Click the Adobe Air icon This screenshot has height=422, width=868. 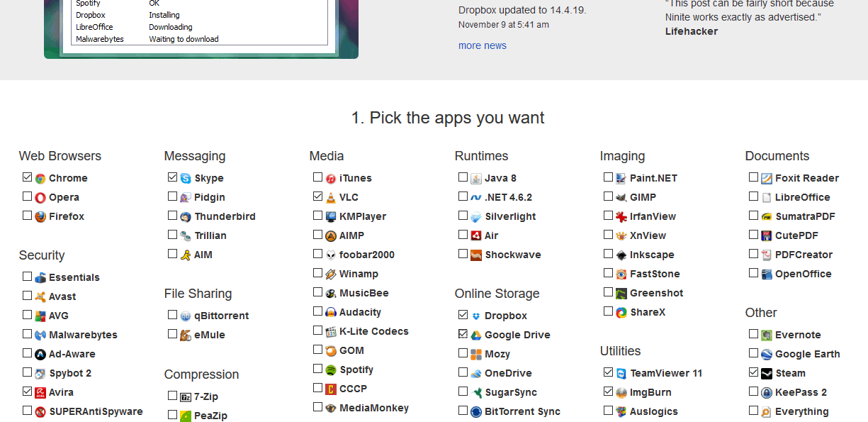tap(476, 236)
